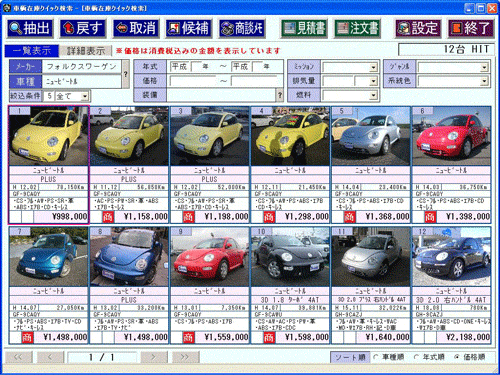Open the 注文書 order form button
Image resolution: width=500 pixels, height=375 pixels.
click(x=357, y=28)
